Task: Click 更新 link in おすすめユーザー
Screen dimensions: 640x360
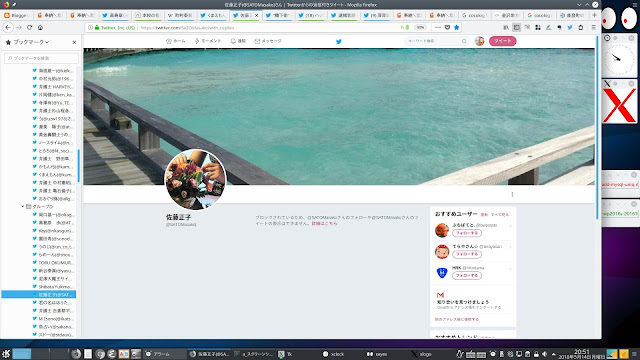Action: coord(484,214)
